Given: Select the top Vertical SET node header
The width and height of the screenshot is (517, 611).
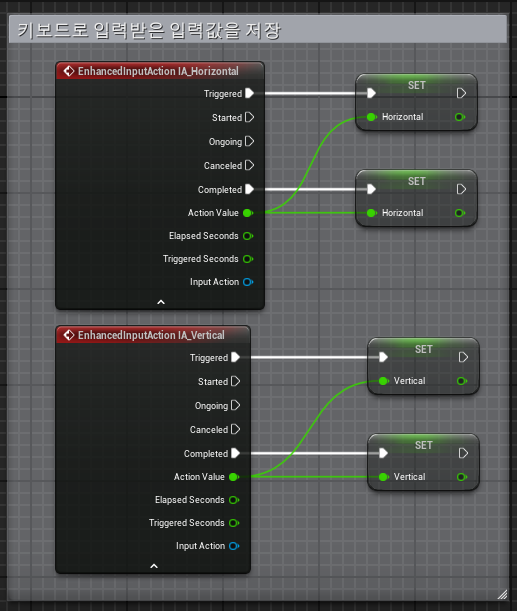Looking at the screenshot, I should [x=423, y=349].
